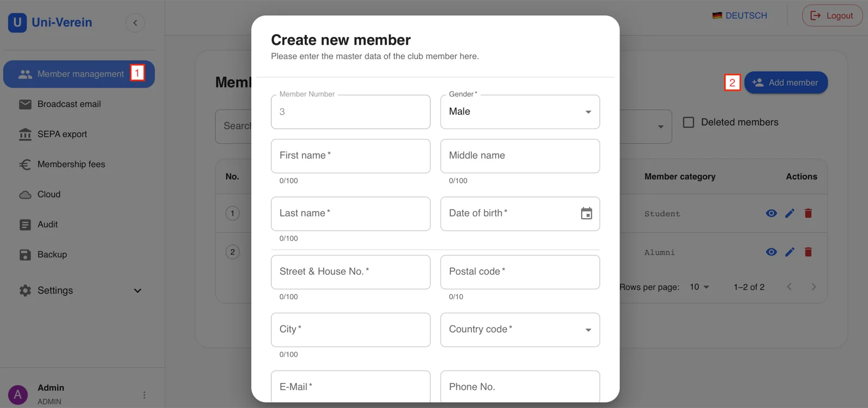Image resolution: width=868 pixels, height=408 pixels.
Task: Click the Add member button
Action: [x=786, y=82]
